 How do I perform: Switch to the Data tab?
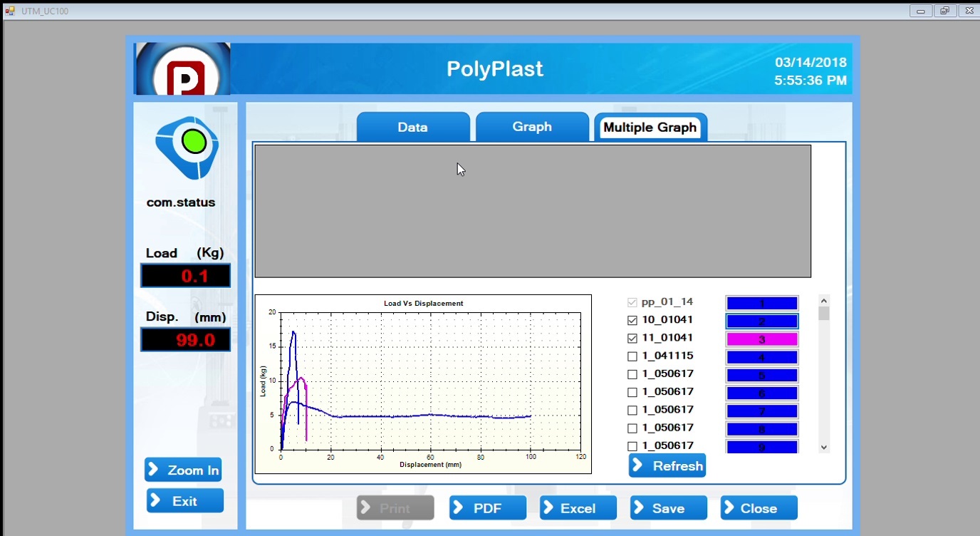pyautogui.click(x=412, y=128)
